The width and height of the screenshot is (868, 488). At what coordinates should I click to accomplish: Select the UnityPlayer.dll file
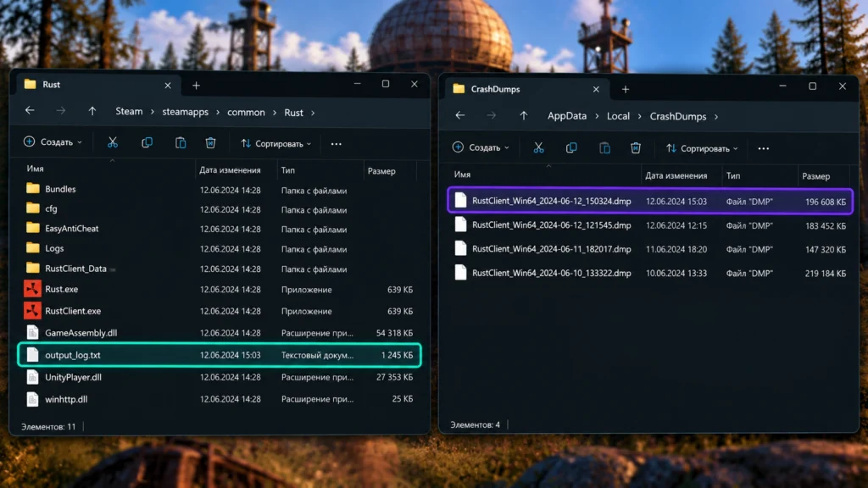pyautogui.click(x=220, y=377)
